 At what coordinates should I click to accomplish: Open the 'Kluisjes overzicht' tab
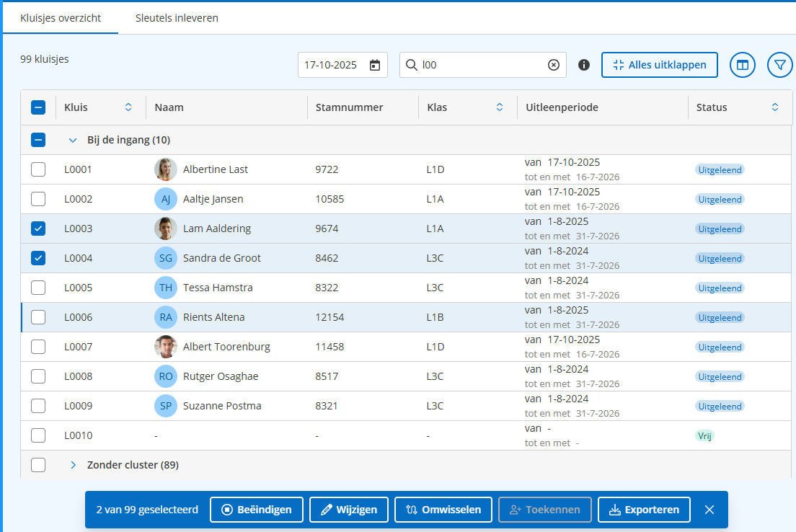coord(61,18)
